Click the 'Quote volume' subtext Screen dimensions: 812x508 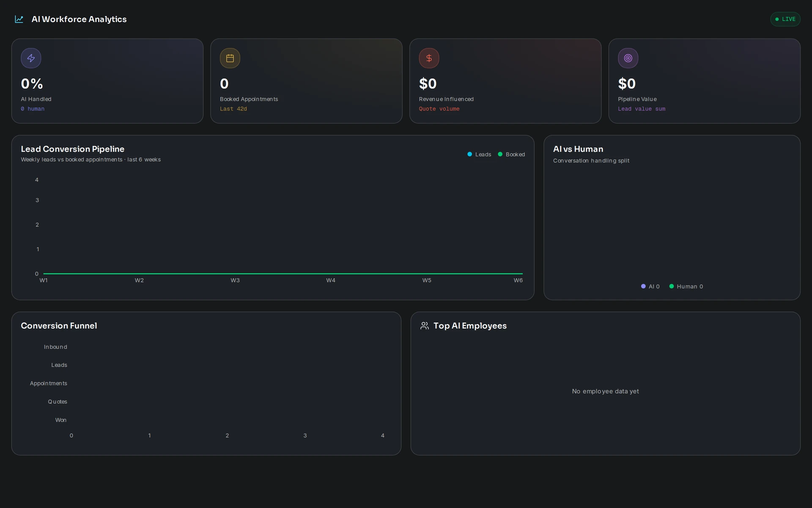coord(439,109)
